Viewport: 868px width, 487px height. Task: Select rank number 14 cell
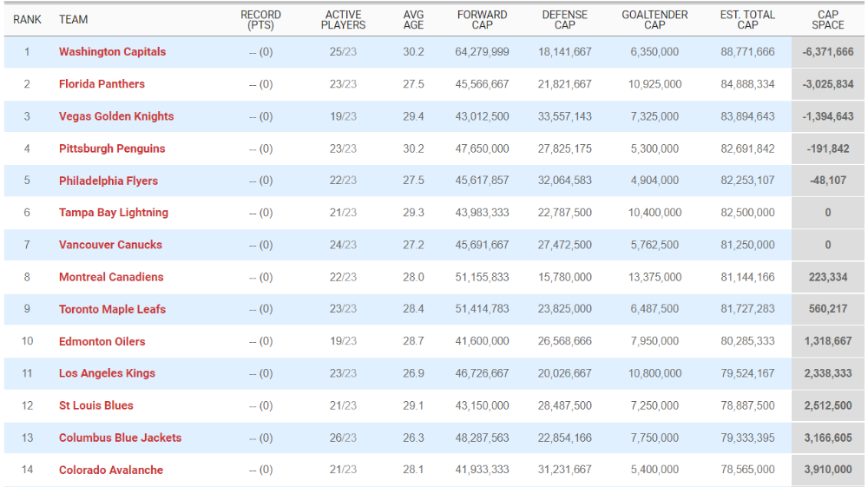[27, 470]
